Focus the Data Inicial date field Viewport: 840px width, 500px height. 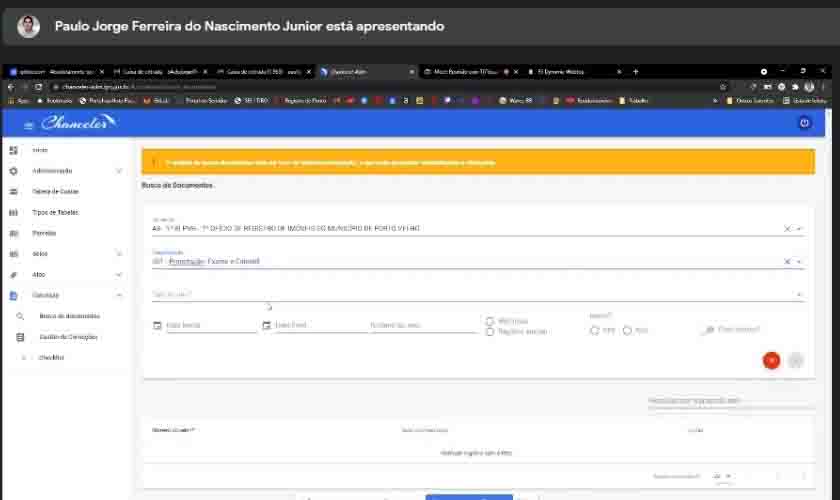click(x=211, y=325)
